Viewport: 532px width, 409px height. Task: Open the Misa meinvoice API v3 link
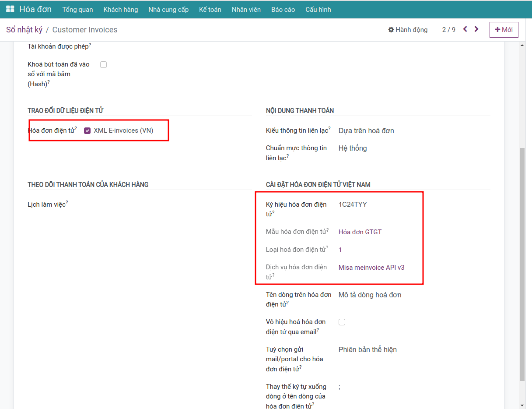pos(371,268)
